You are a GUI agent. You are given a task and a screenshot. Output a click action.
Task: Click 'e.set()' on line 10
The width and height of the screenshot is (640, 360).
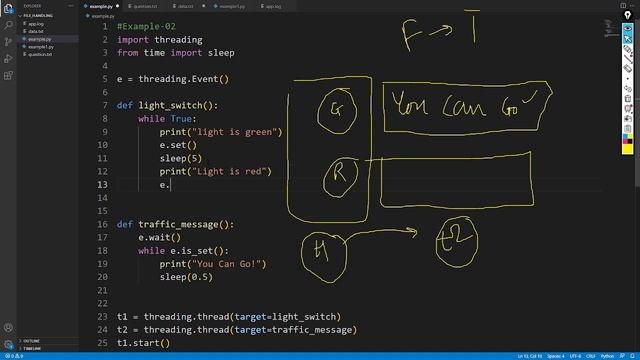pos(178,145)
